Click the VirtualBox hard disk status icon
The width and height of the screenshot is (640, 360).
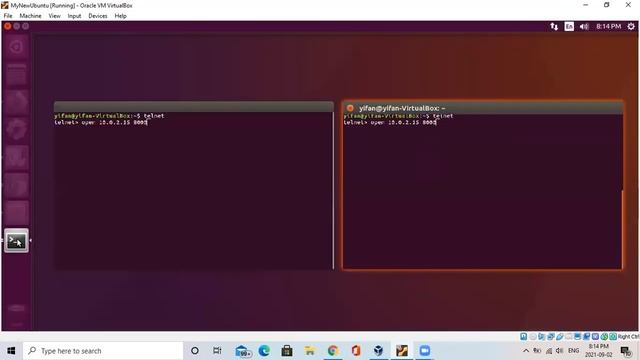(x=523, y=337)
